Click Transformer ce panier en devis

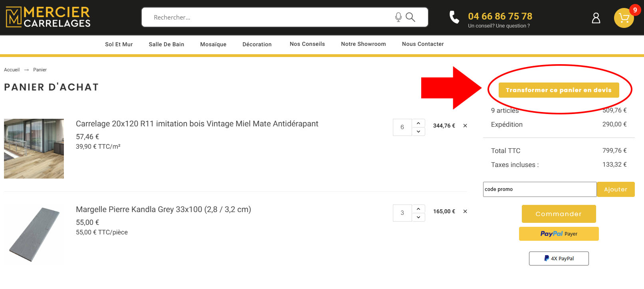coord(559,90)
